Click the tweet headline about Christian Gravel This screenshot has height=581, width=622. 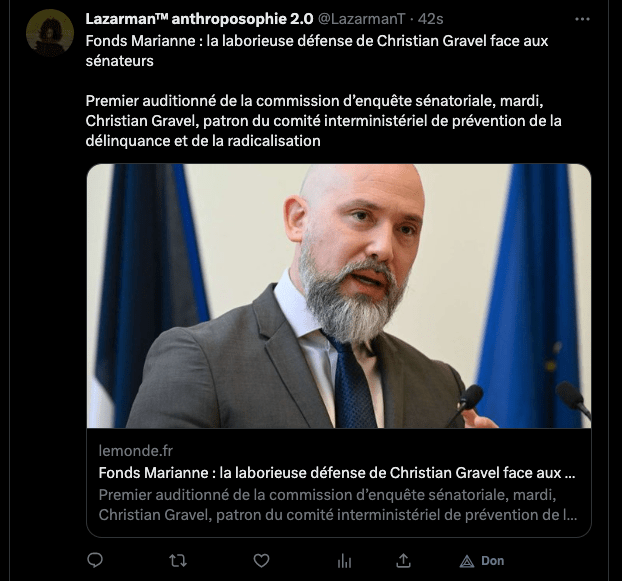317,51
